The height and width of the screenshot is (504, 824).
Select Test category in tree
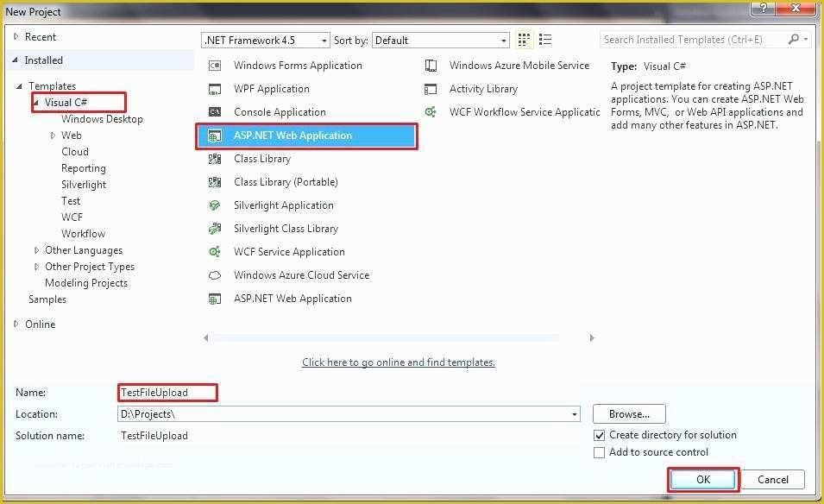pyautogui.click(x=71, y=201)
